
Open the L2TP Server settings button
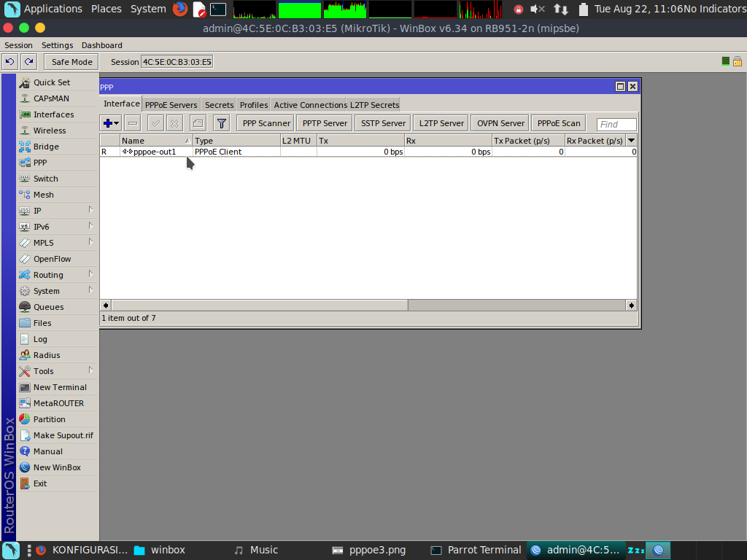coord(440,122)
